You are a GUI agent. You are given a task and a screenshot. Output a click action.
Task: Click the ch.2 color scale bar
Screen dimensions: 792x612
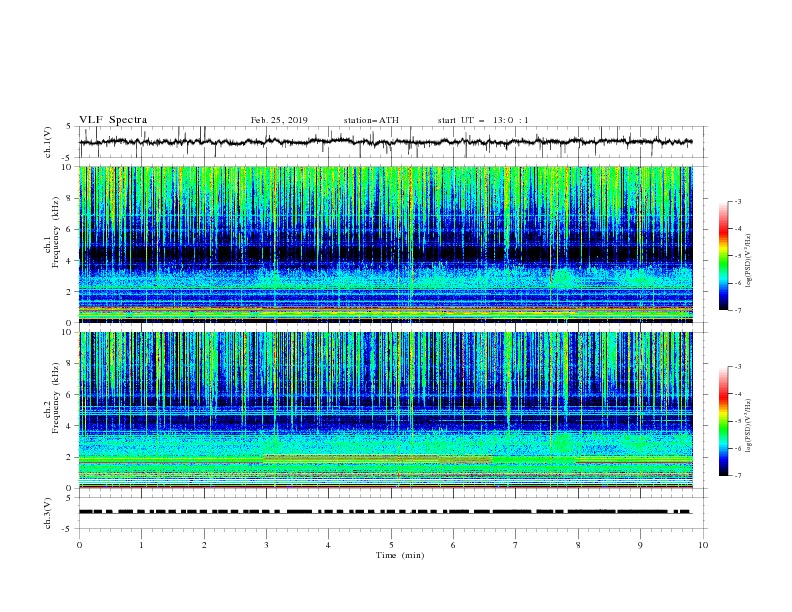pos(723,421)
